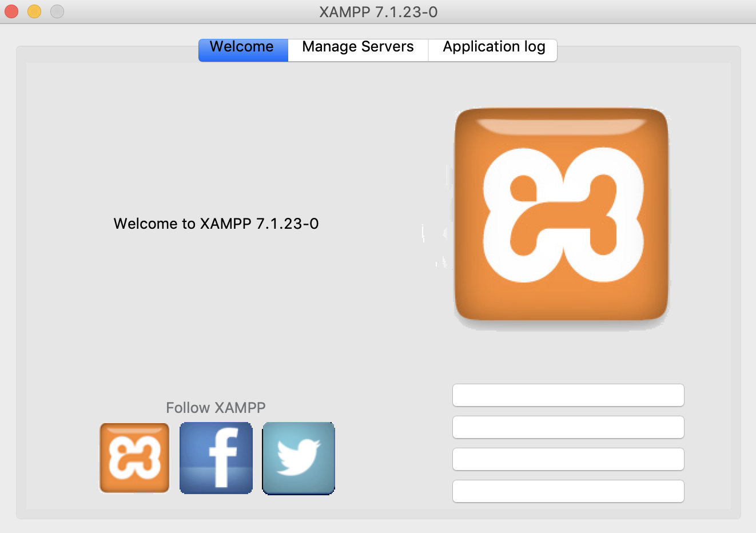The image size is (756, 533).
Task: Open the Facebook icon under Follow XAMPP
Action: (216, 458)
